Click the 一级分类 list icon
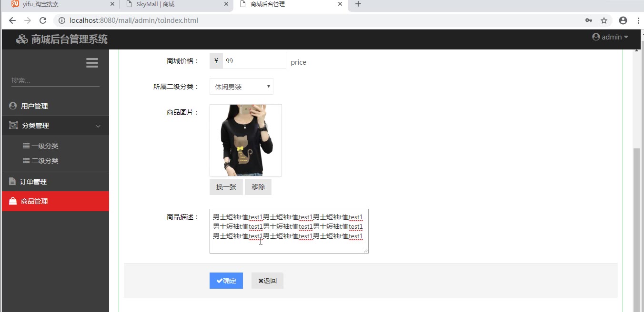Screen dimensions: 644x312 pyautogui.click(x=26, y=146)
